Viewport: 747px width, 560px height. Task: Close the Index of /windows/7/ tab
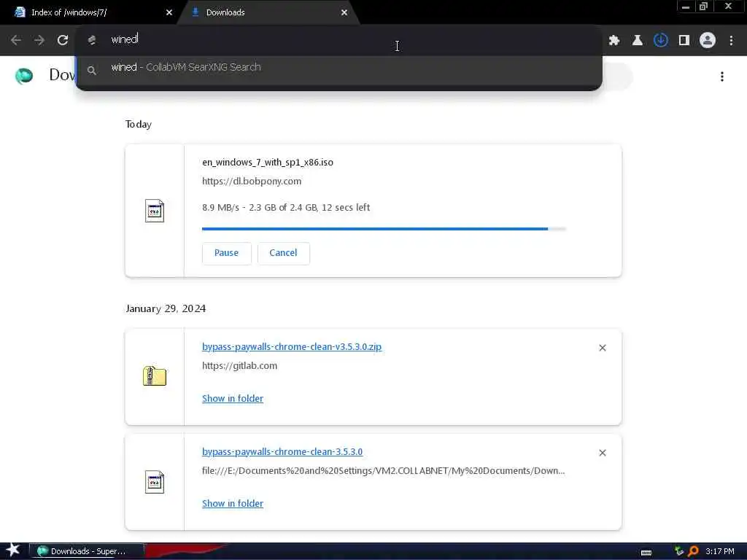169,12
